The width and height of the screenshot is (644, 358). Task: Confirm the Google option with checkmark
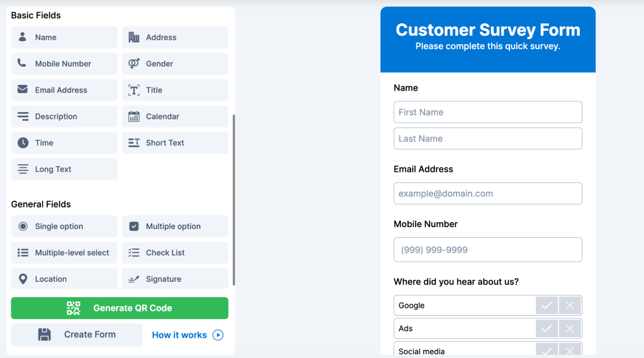coord(547,305)
